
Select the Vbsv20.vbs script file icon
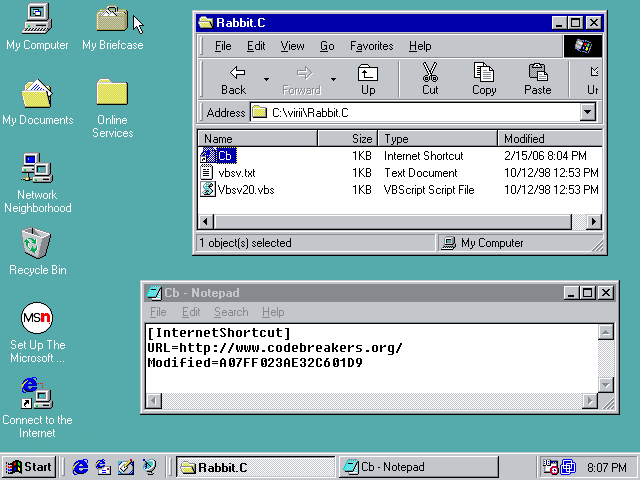207,189
